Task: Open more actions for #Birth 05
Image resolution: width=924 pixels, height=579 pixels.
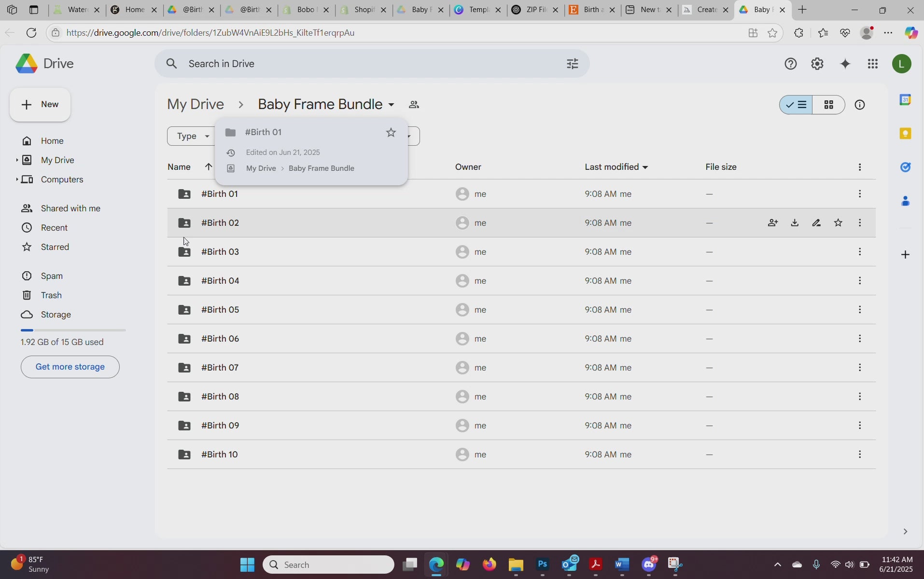Action: (x=860, y=309)
